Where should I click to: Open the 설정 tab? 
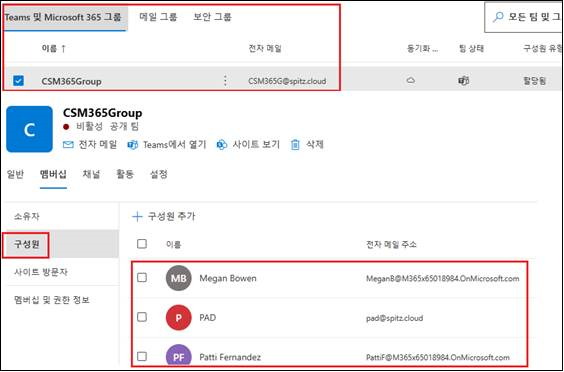click(x=159, y=174)
